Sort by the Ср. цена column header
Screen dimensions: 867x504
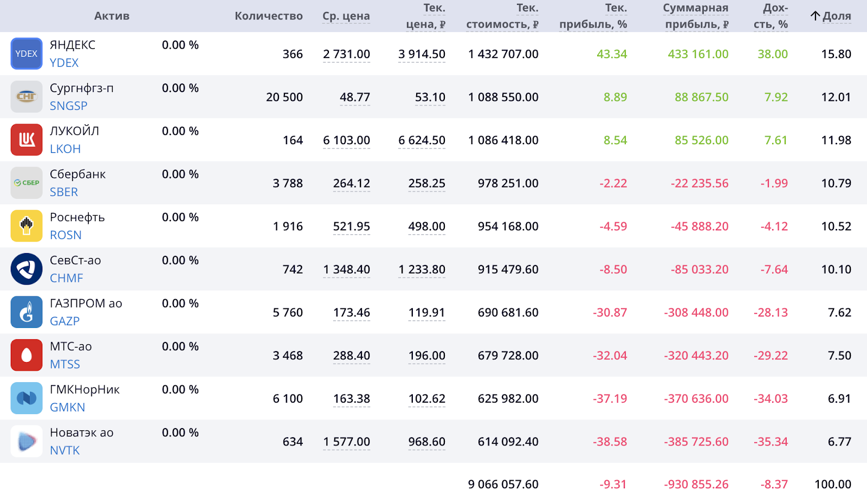pos(346,16)
